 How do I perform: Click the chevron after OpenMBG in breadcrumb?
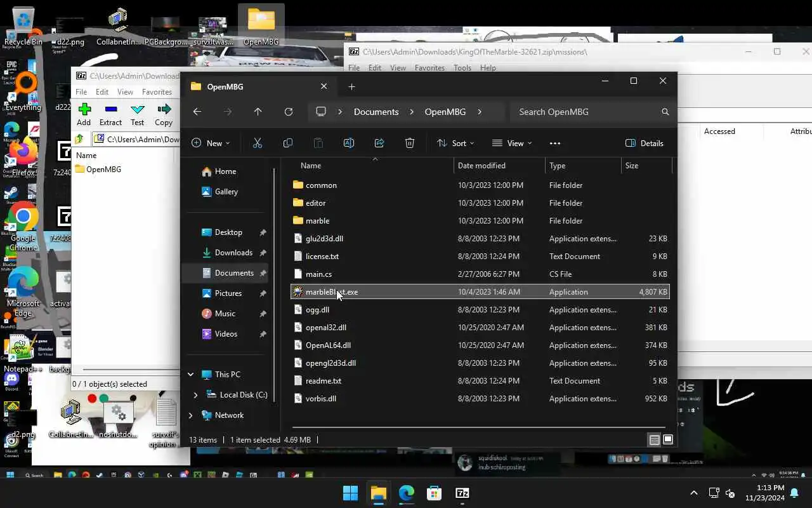(479, 112)
